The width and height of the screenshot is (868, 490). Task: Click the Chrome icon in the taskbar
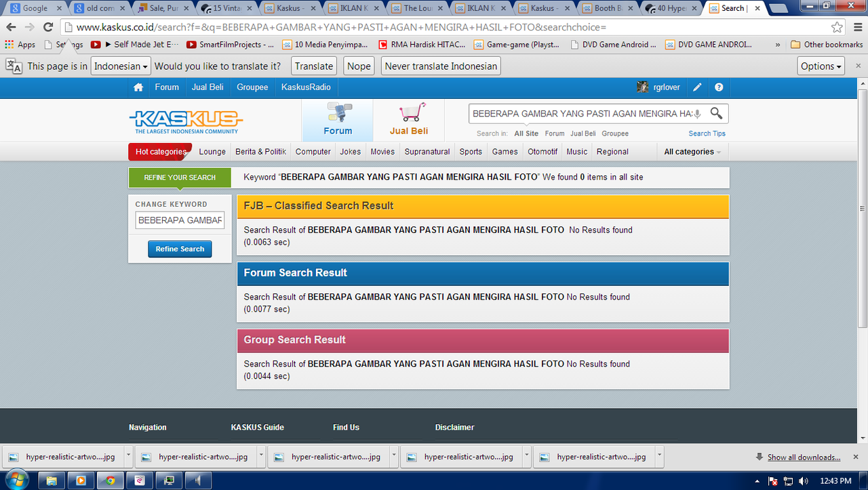[111, 481]
